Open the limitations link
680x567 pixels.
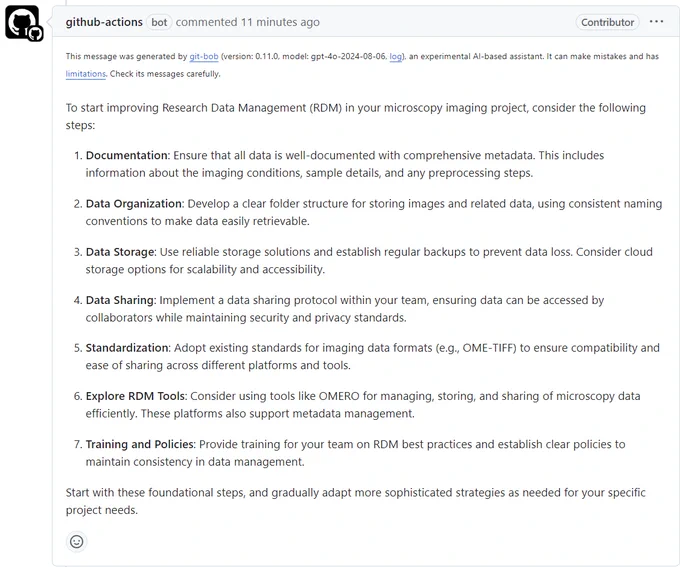coord(85,74)
